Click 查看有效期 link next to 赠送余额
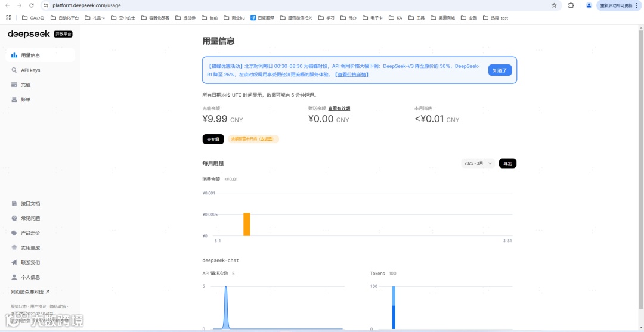The width and height of the screenshot is (644, 332). pos(339,108)
